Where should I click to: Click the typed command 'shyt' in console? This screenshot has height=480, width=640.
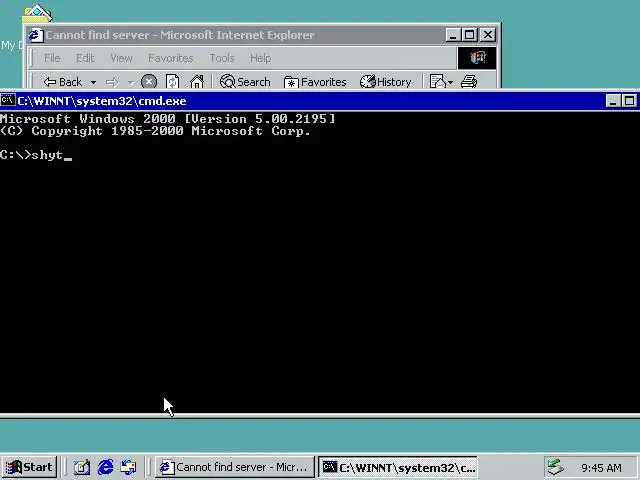point(47,155)
